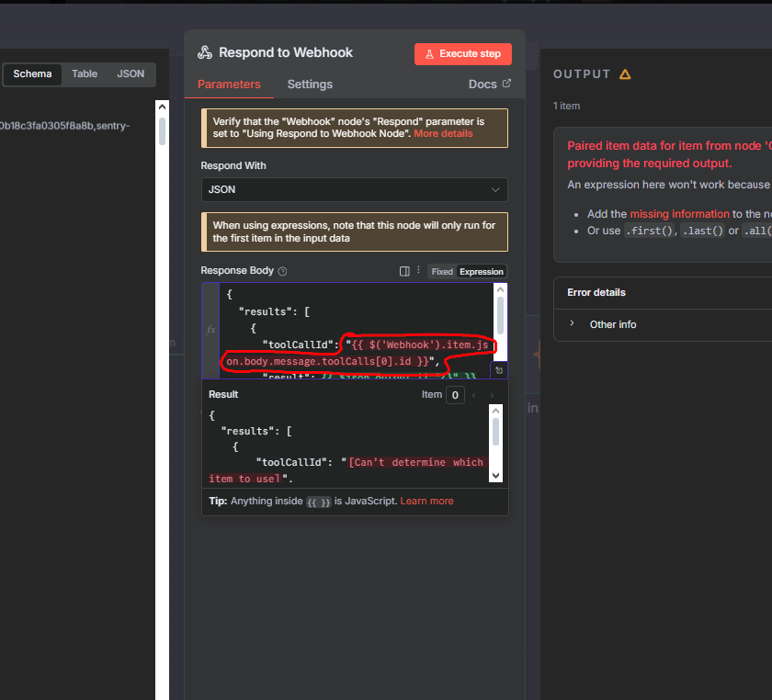Click the expand expression editor icon
The image size is (772, 700).
tap(497, 370)
